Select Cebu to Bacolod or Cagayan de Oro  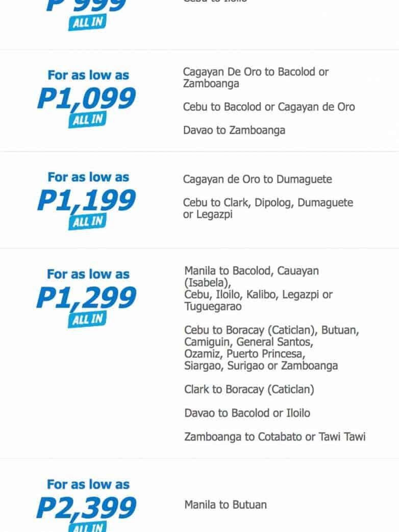[269, 107]
